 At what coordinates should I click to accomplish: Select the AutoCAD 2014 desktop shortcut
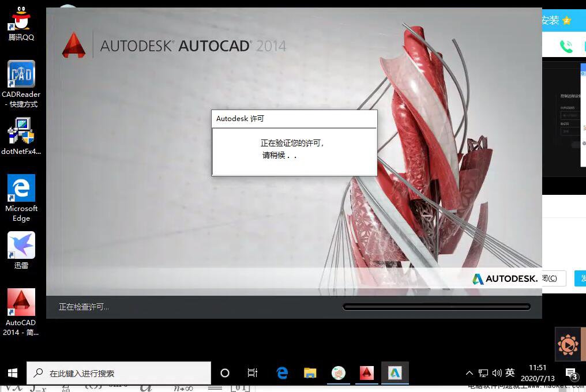[21, 312]
